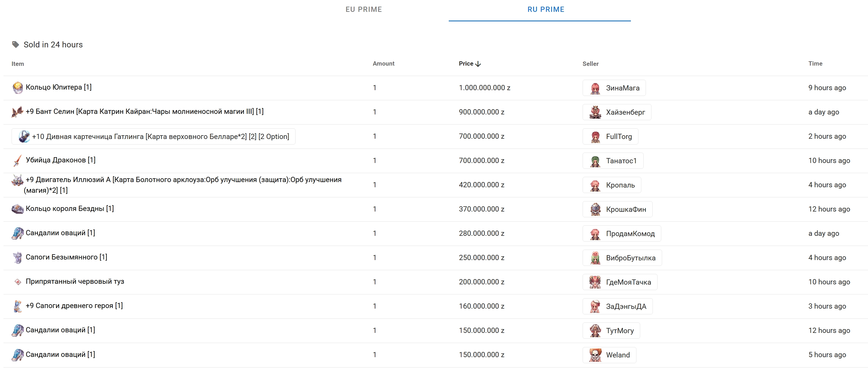Click the Бант Селин bow icon
The image size is (868, 369).
click(18, 112)
